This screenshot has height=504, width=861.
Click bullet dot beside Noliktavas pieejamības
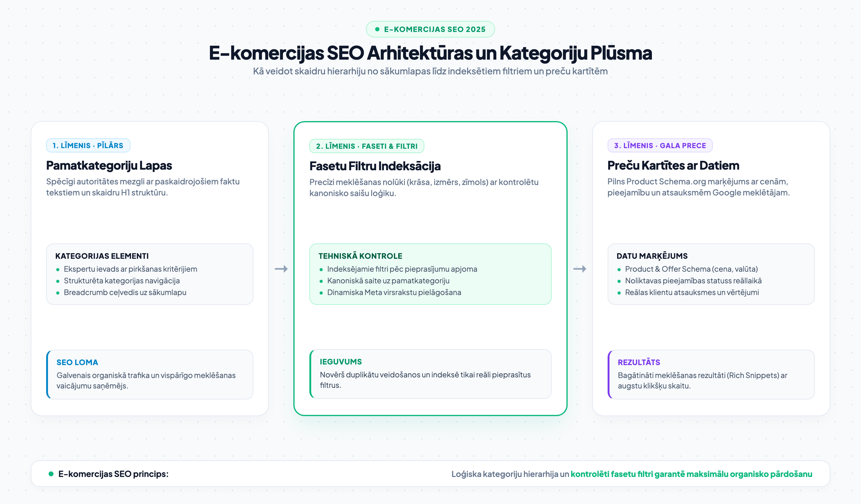pos(619,282)
